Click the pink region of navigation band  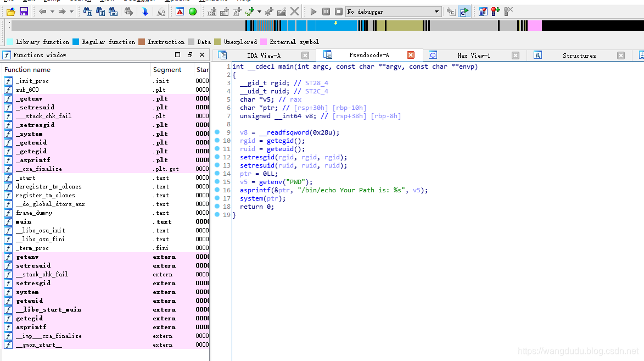tap(535, 25)
